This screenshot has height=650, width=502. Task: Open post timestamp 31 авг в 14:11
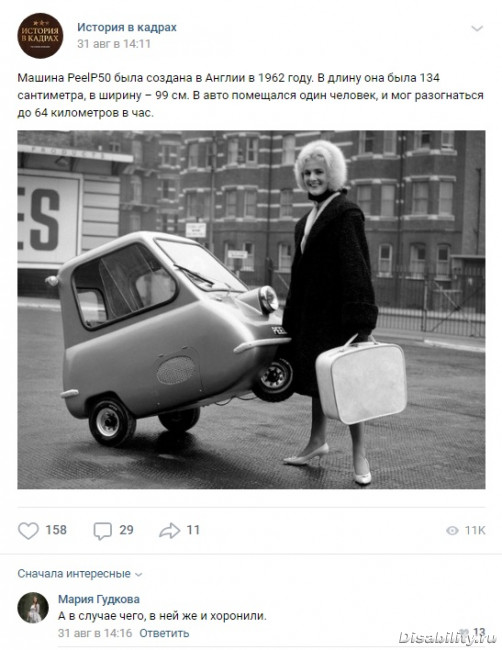114,44
